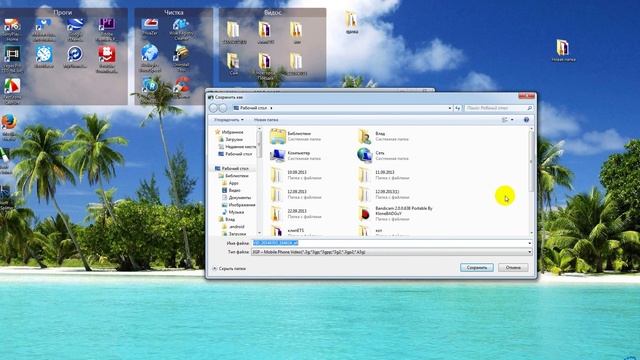The height and width of the screenshot is (360, 640).
Task: Expand the address bar history arrow
Action: pos(449,108)
